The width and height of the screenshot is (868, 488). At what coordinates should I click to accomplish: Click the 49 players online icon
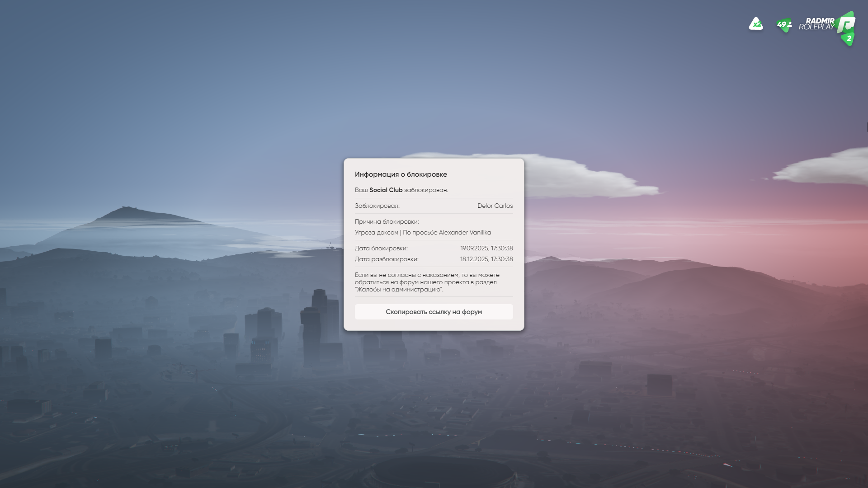(784, 24)
